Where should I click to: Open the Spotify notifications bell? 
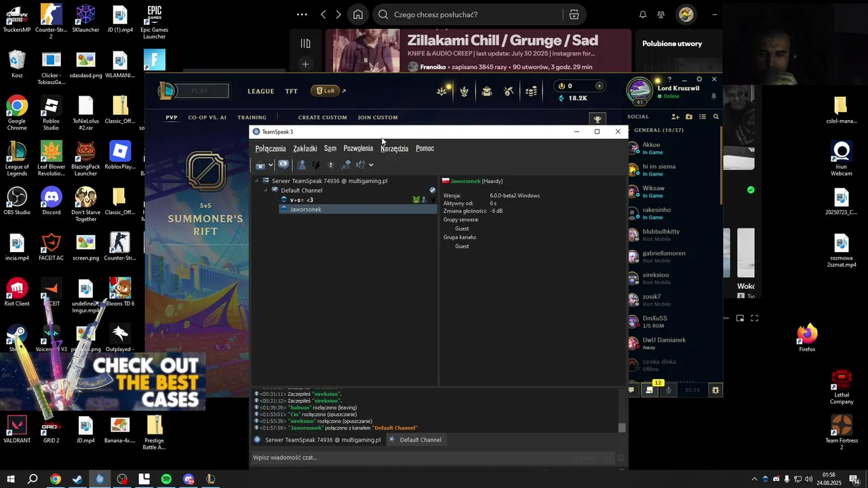(643, 14)
